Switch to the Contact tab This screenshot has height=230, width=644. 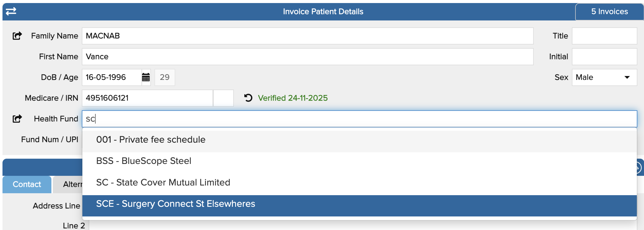tap(27, 184)
